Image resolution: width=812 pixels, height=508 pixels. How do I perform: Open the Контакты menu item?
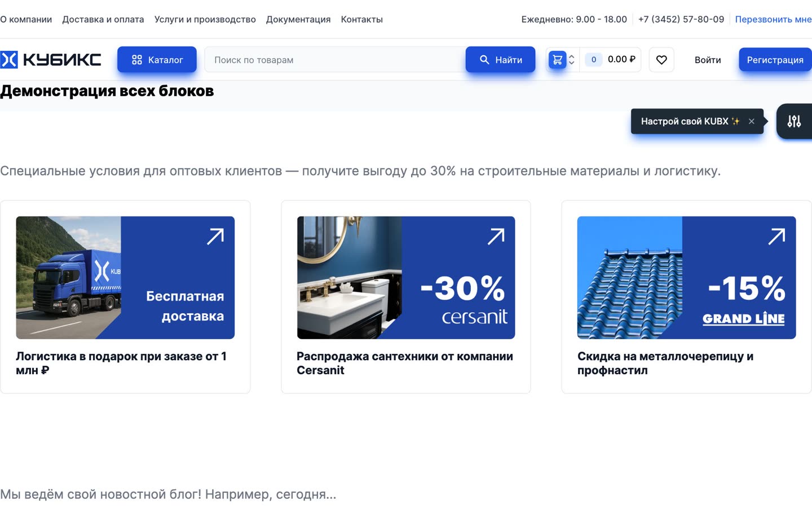(362, 19)
